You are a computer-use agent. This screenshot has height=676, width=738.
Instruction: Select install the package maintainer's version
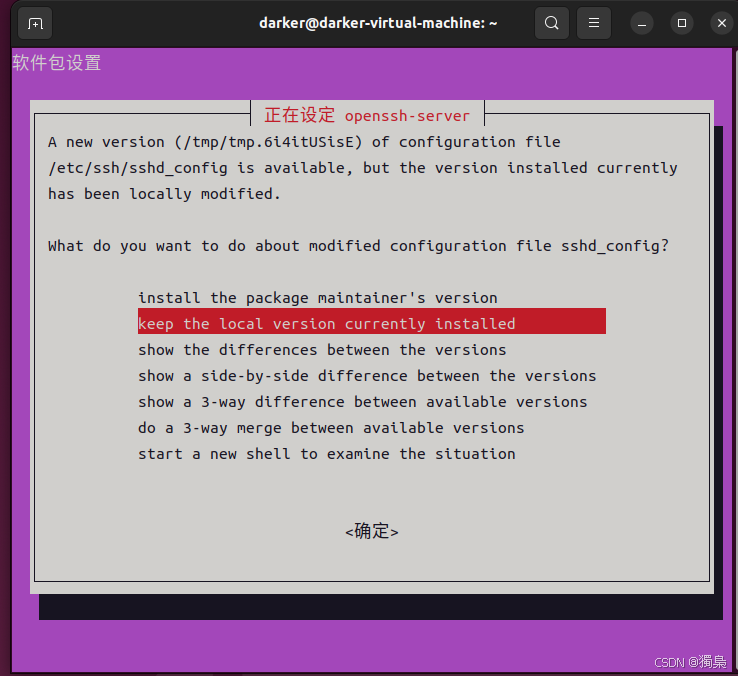tap(318, 298)
